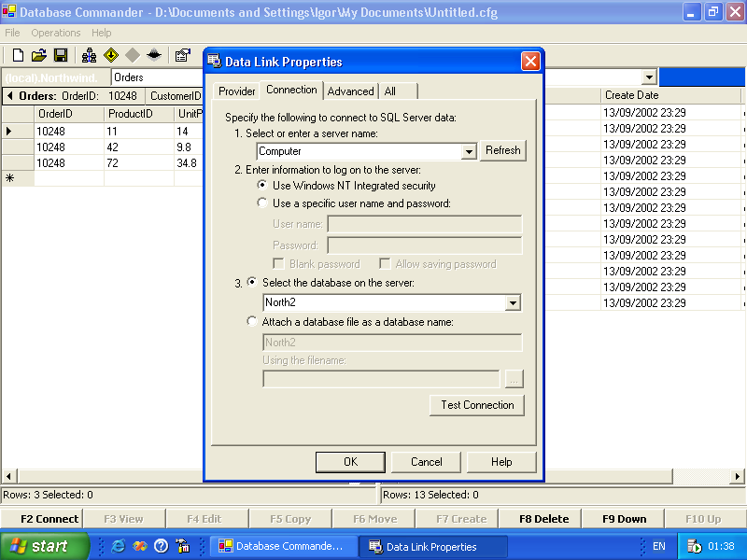Screen dimensions: 747x560
Task: Launch Internet Explorer from quick launch
Action: point(119,546)
